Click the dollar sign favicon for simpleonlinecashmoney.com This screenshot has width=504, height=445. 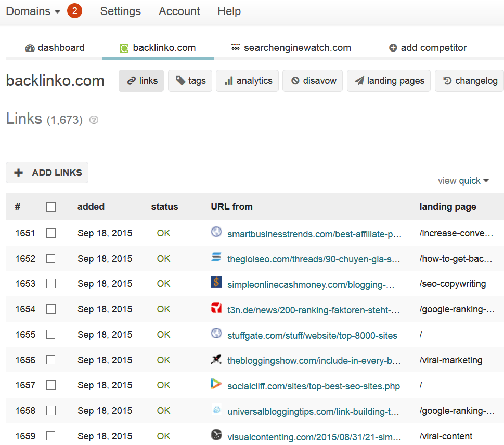216,282
